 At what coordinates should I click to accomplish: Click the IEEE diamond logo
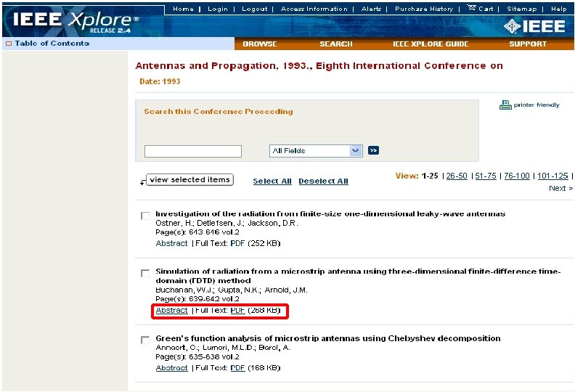512,26
